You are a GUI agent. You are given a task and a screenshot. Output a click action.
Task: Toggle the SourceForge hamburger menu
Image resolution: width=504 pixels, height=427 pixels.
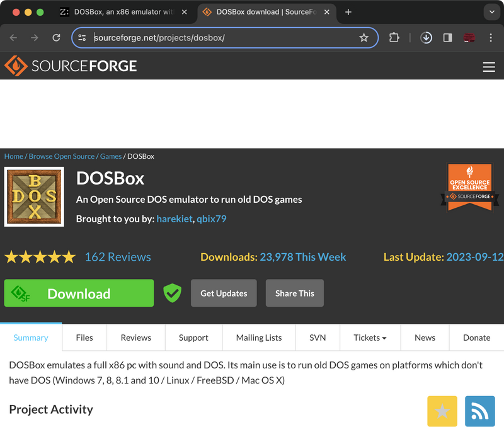point(489,67)
